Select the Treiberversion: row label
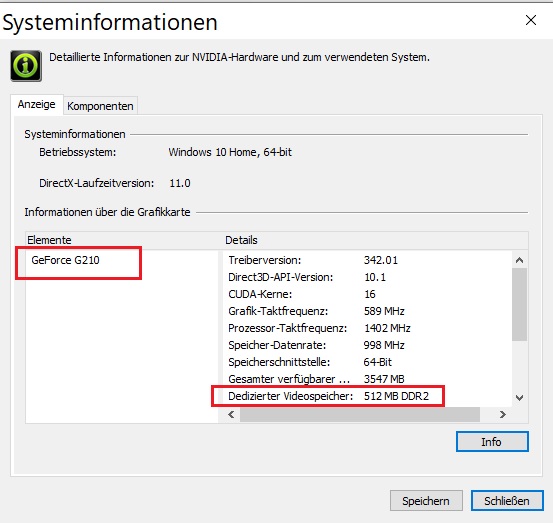This screenshot has height=523, width=553. 265,260
